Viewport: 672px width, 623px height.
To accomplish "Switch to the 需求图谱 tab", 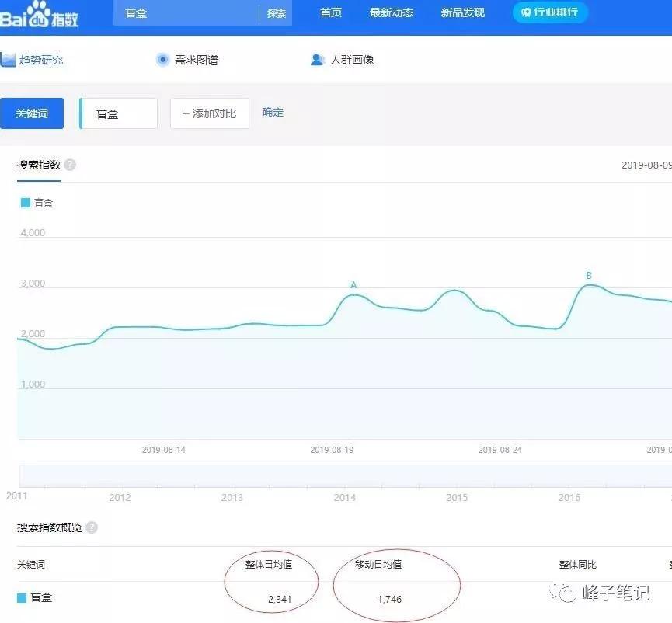I will 196,60.
